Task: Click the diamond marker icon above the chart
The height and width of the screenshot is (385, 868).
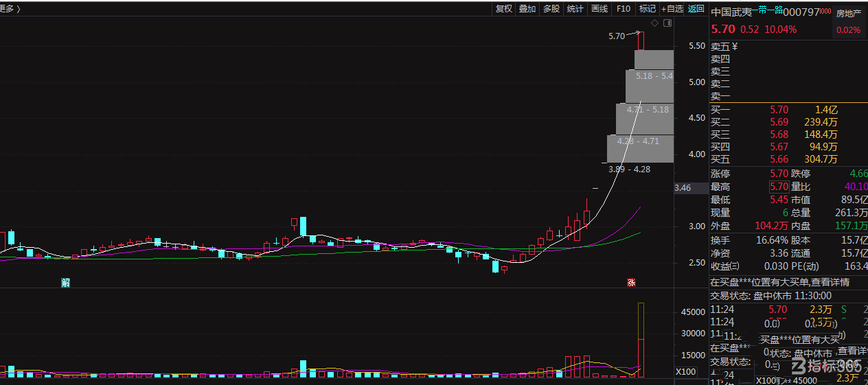Action: (654, 23)
